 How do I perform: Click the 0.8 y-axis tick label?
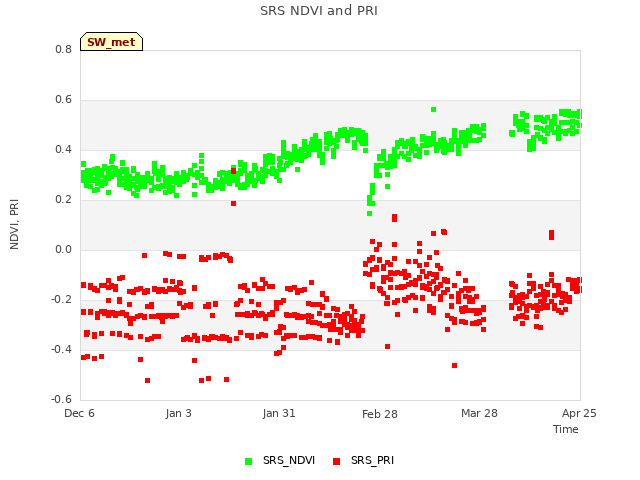click(x=63, y=49)
